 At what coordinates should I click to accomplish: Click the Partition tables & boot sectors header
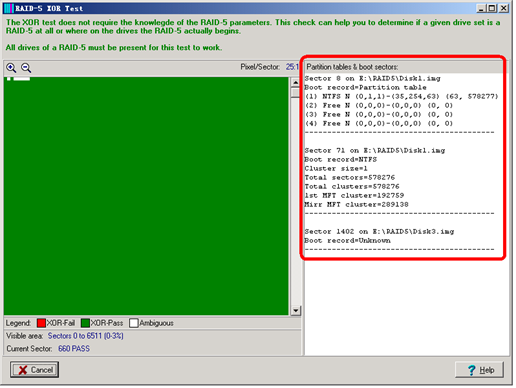point(352,67)
